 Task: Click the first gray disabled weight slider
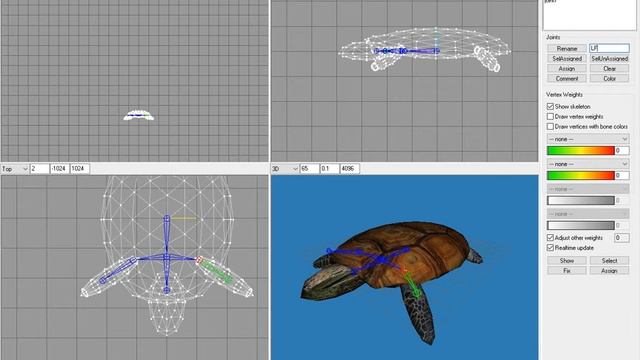(580, 200)
